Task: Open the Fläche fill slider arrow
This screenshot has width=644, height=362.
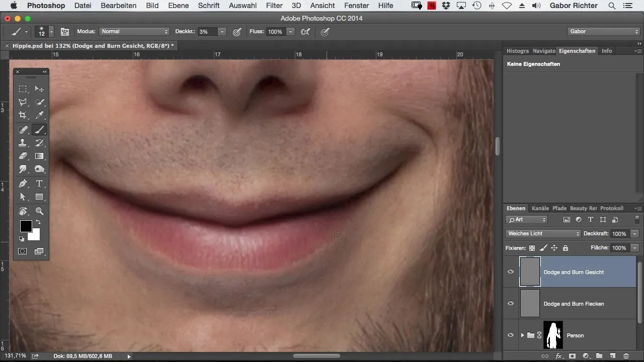Action: click(x=635, y=248)
